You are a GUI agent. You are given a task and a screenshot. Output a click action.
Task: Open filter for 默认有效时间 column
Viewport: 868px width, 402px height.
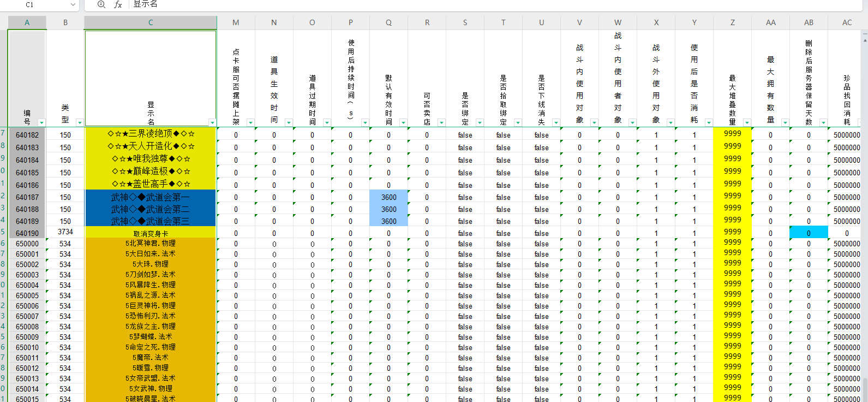click(x=403, y=122)
